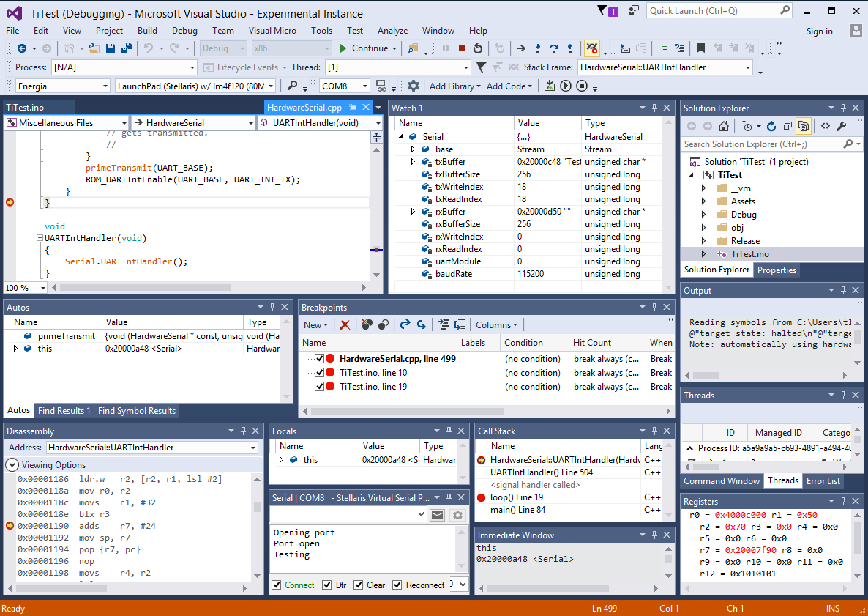
Task: Open the LaunchPad board dropdown
Action: pyautogui.click(x=271, y=86)
